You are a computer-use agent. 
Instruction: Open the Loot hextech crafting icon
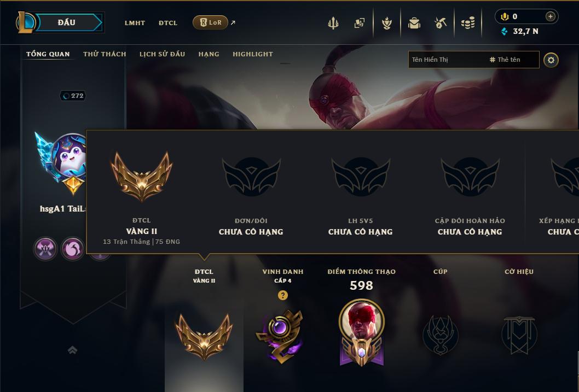pos(441,23)
